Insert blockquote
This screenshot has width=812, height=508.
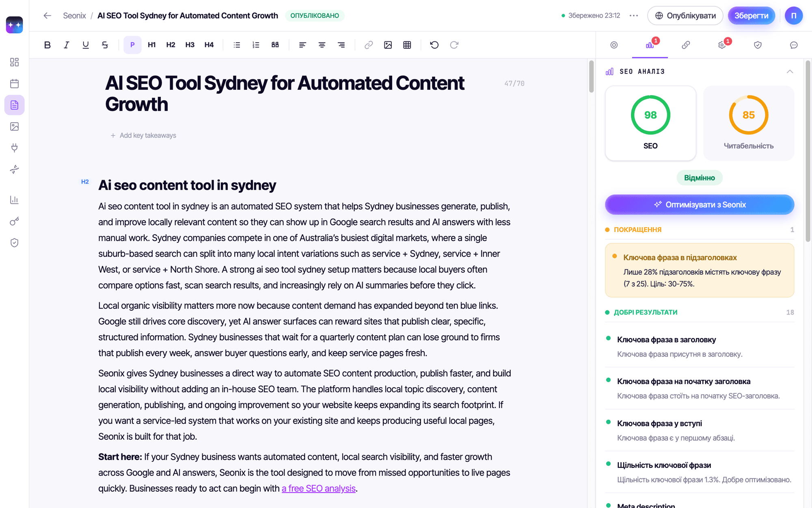pos(275,45)
